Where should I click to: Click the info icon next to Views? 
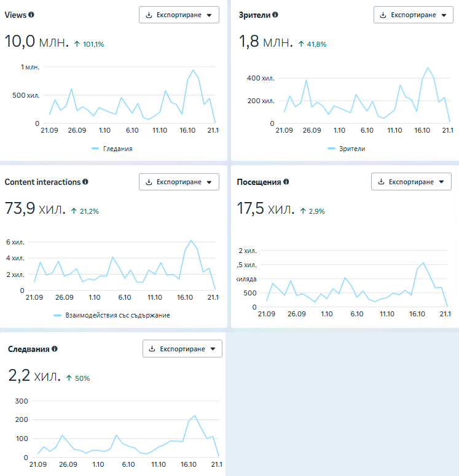(x=31, y=15)
